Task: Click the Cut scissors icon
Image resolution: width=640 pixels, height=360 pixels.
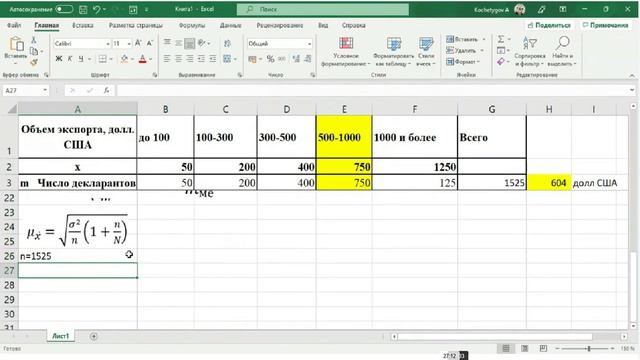Action: pos(33,40)
